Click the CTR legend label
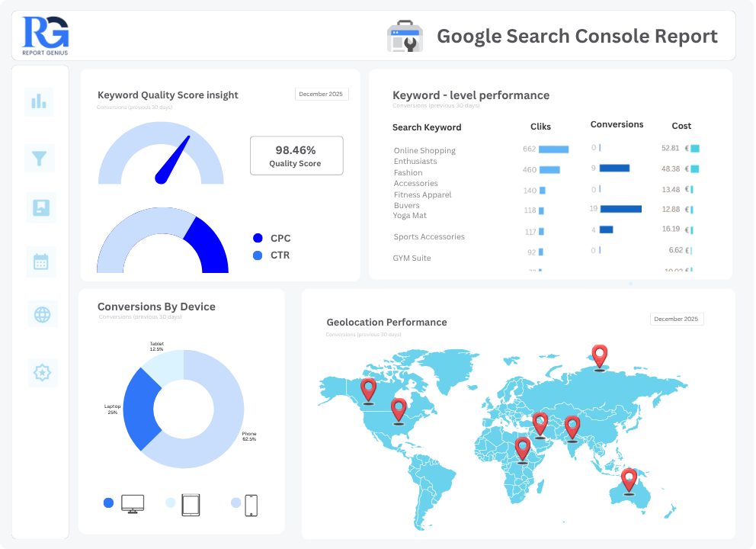The image size is (756, 549). click(280, 255)
